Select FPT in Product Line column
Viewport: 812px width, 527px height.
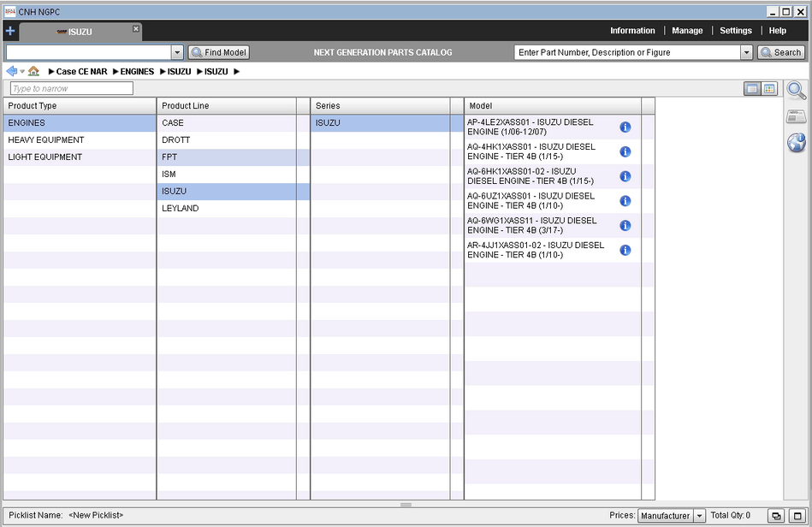[x=169, y=157]
